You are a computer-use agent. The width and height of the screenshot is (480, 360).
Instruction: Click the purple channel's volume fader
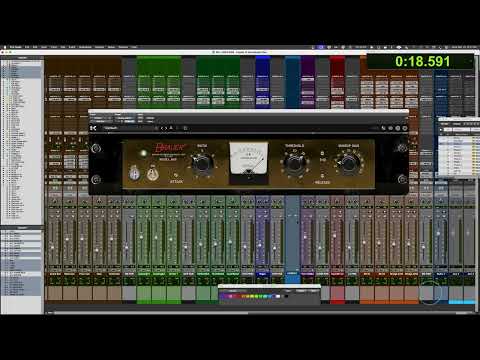pyautogui.click(x=305, y=237)
